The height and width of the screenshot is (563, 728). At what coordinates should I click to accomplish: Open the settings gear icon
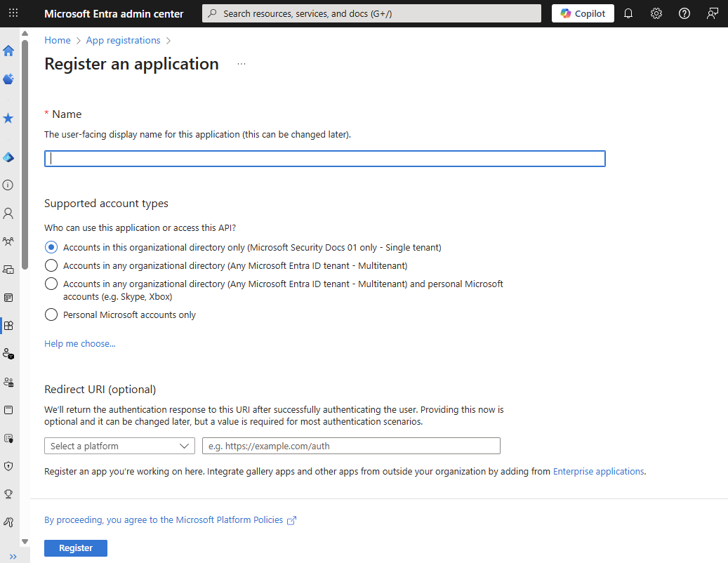pos(656,13)
